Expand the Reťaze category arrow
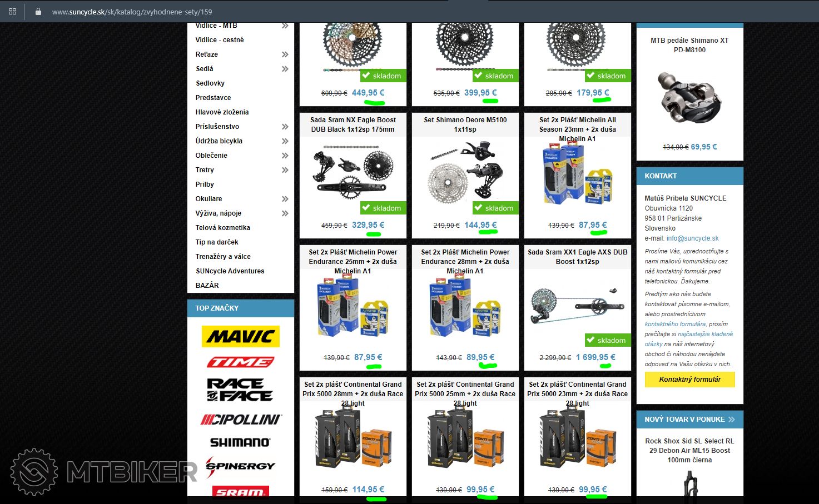Screen dimensions: 819x504 click(x=285, y=54)
